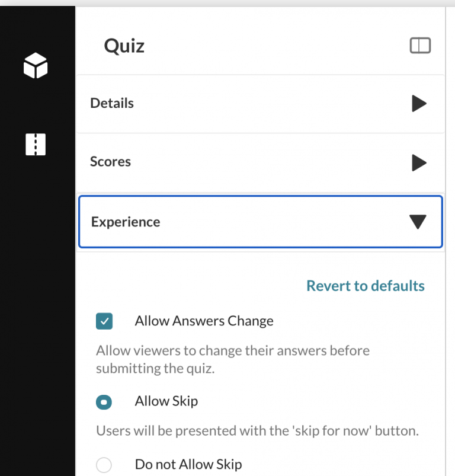The image size is (455, 476).
Task: Click the checked blue checkbox
Action: click(x=104, y=321)
